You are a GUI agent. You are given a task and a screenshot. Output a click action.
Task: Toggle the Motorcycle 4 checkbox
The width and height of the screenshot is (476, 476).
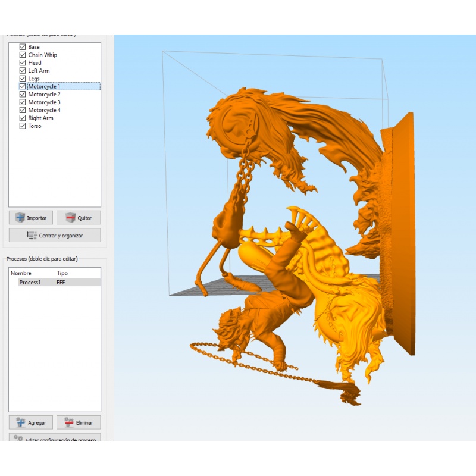23,110
